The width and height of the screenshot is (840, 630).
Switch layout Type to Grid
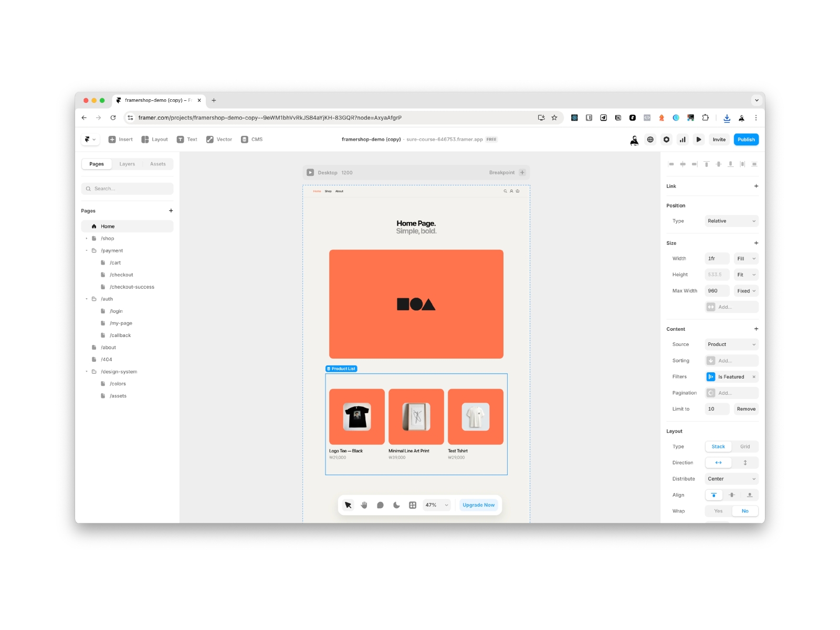click(x=745, y=447)
